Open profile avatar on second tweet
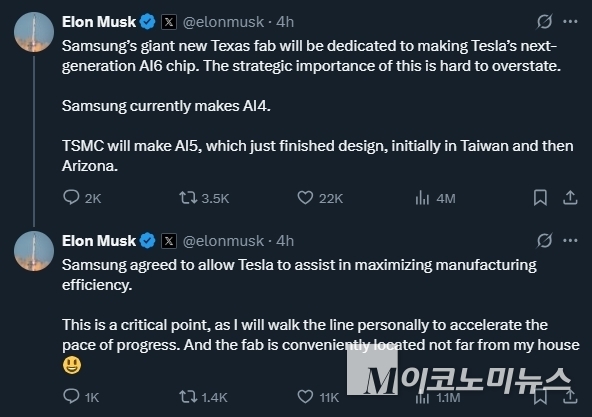Image resolution: width=592 pixels, height=417 pixels. [34, 251]
